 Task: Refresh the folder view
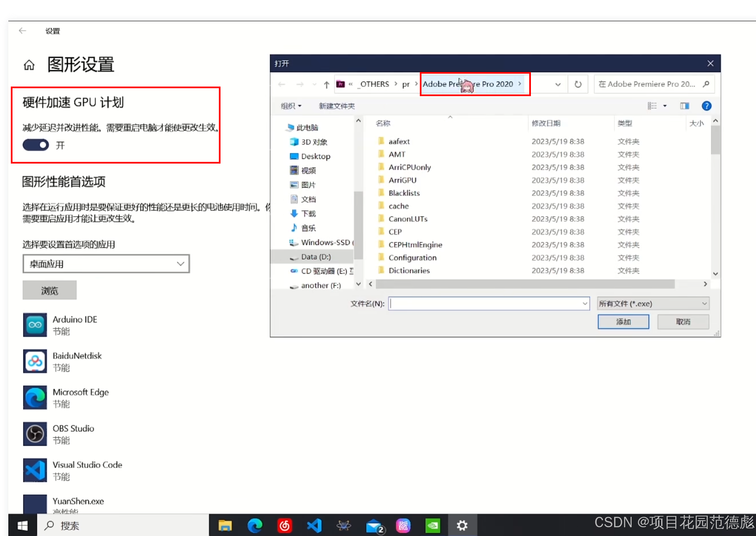click(x=578, y=84)
